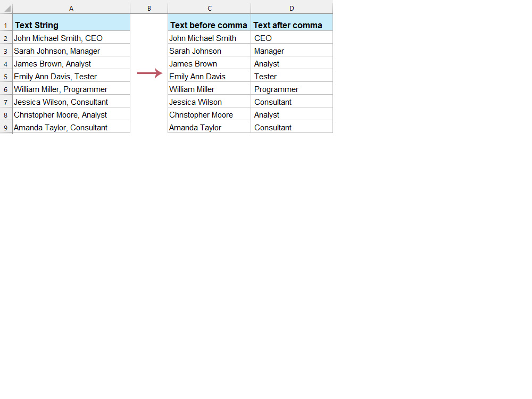Select cell 'James Brown, Analyst'
Viewport: 532px width, 399px height.
coord(71,63)
